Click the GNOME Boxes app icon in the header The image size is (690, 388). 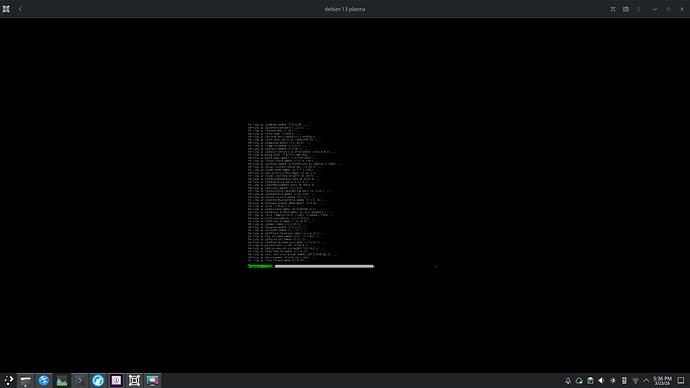coord(6,9)
